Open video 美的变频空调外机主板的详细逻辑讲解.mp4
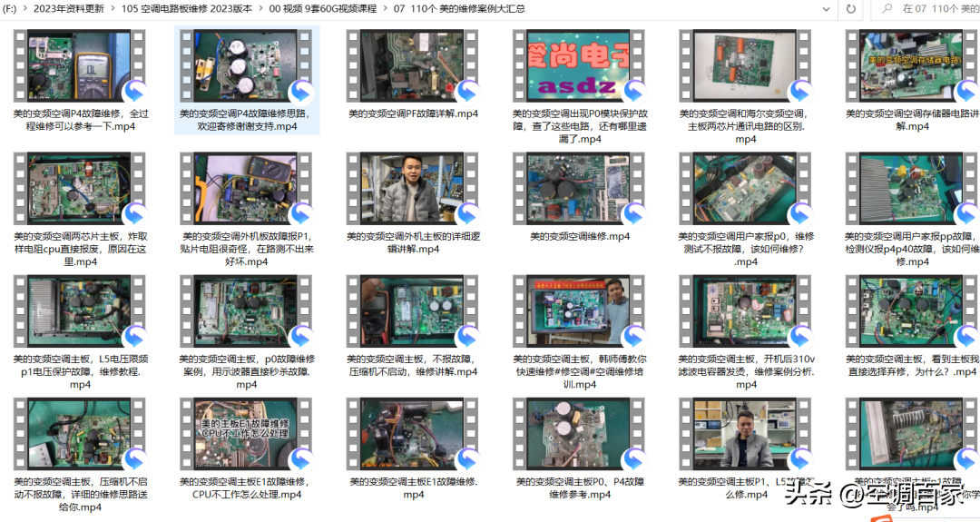Screen dimensions: 980x522 click(413, 188)
